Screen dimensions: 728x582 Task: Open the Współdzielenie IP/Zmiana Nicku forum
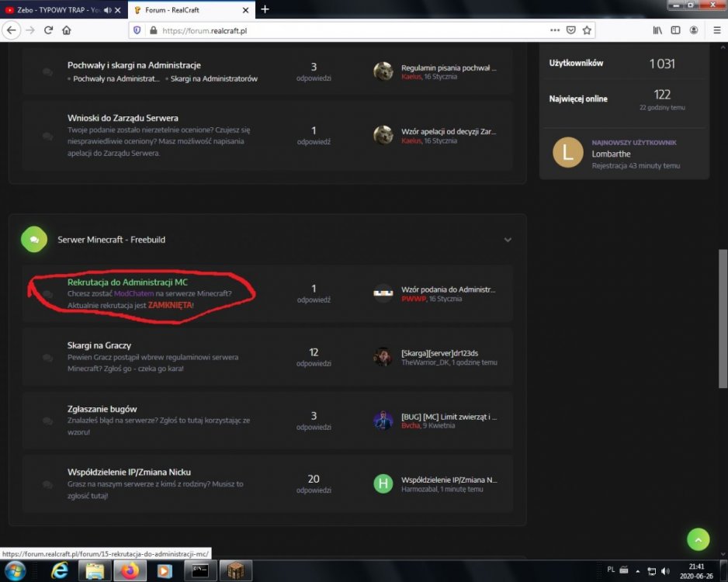(129, 472)
